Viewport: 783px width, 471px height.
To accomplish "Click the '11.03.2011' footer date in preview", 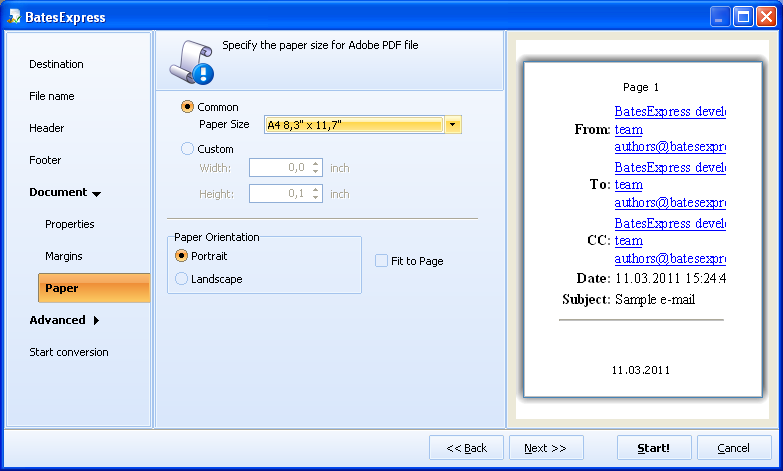I will [x=641, y=370].
